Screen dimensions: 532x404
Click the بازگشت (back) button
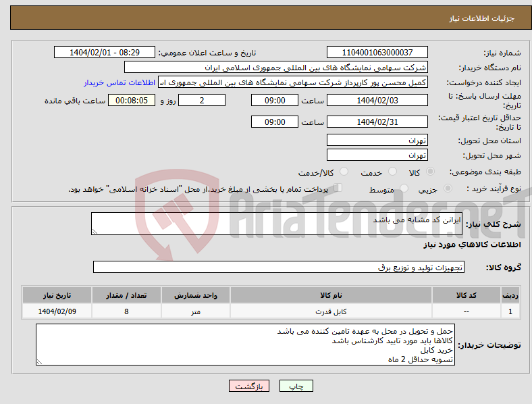(249, 386)
